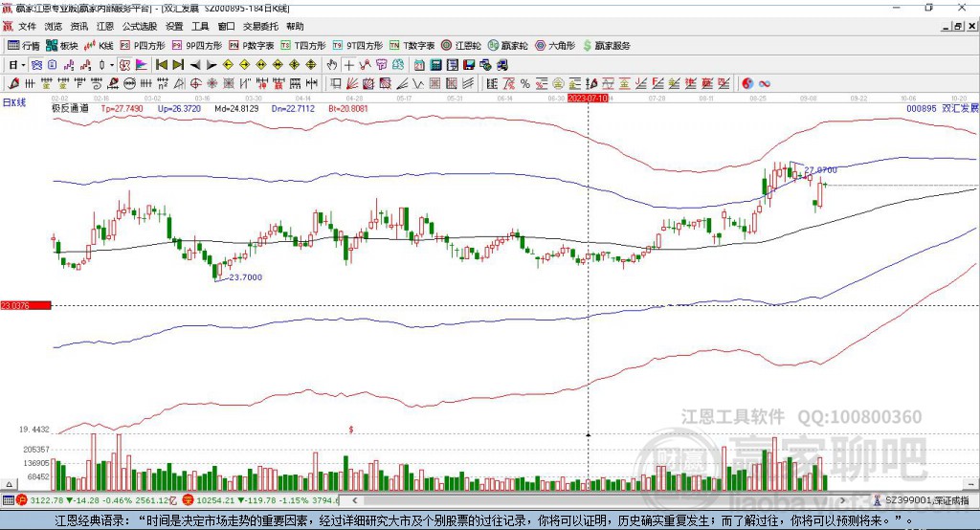Click the save floppy-disk icon
The width and height of the screenshot is (980, 530).
[x=469, y=65]
